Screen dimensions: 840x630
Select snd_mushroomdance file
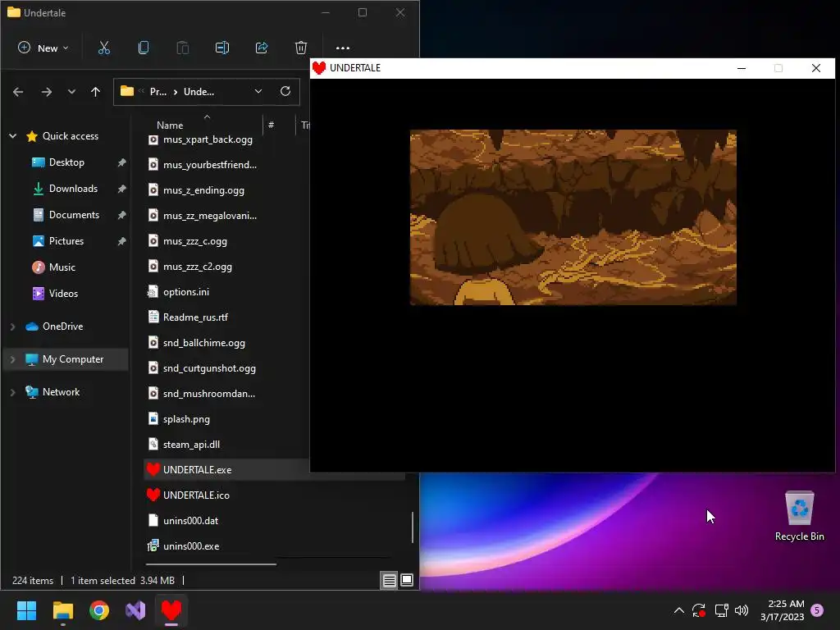209,394
